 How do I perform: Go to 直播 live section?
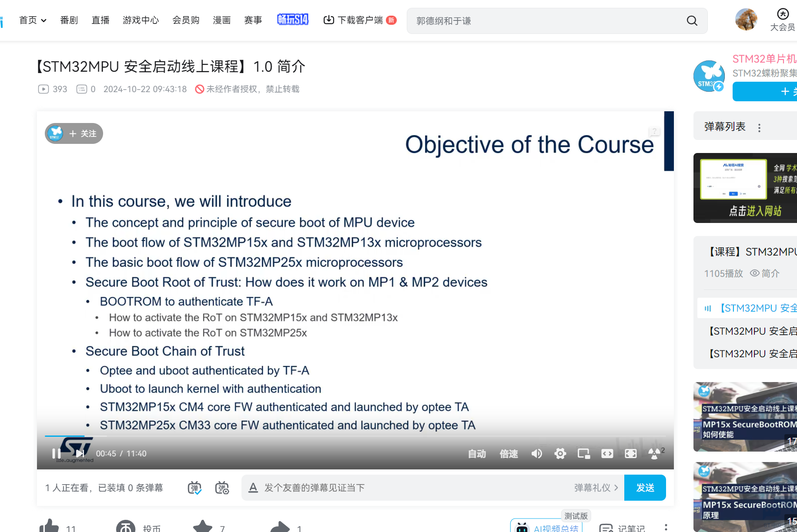[100, 20]
